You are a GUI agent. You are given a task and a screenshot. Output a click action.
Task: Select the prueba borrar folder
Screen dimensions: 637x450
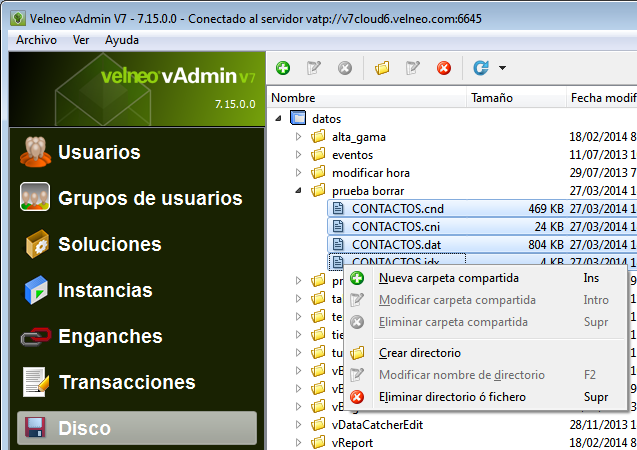click(368, 190)
